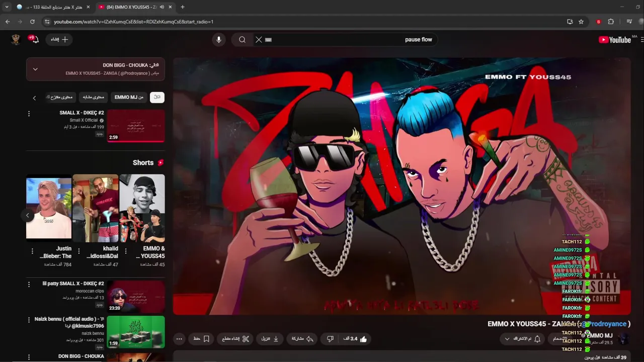Open the lil patty SMALL X video thumbnail
The width and height of the screenshot is (644, 362).
click(136, 297)
